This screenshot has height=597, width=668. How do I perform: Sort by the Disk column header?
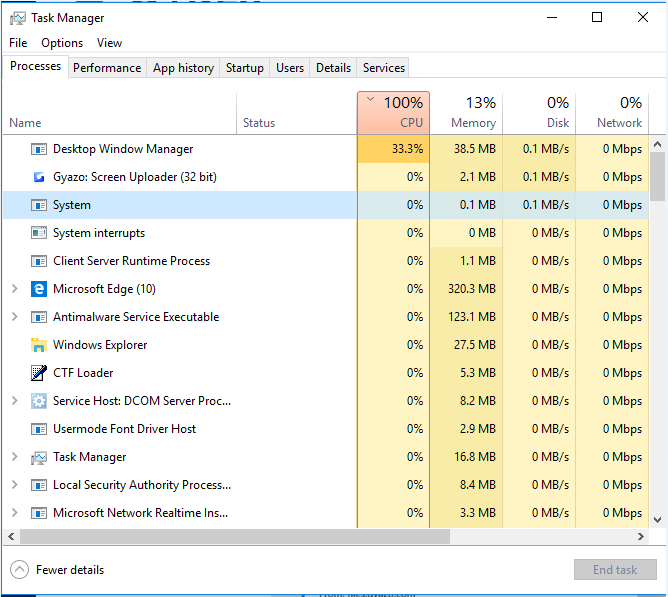point(539,113)
